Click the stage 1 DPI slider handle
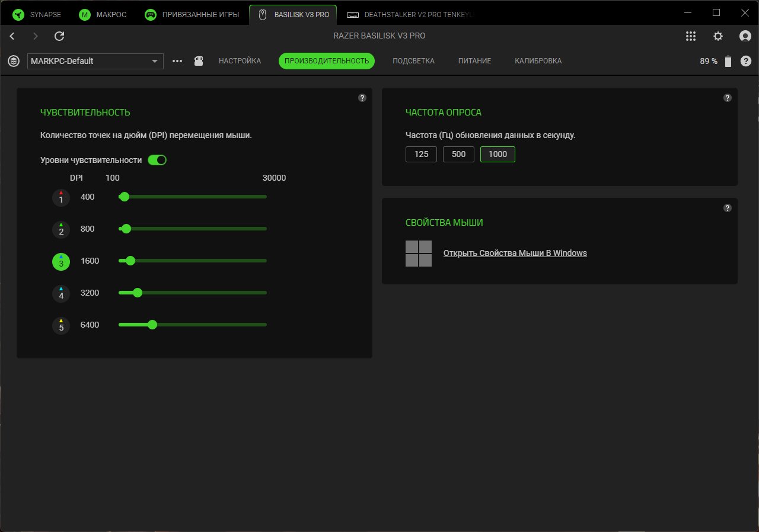The width and height of the screenshot is (759, 532). coord(125,197)
